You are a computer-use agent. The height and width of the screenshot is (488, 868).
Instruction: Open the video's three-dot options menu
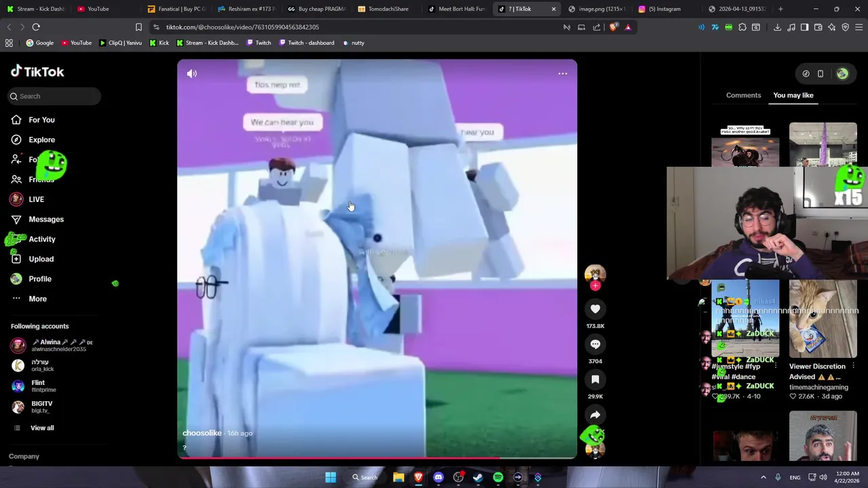[x=563, y=73]
